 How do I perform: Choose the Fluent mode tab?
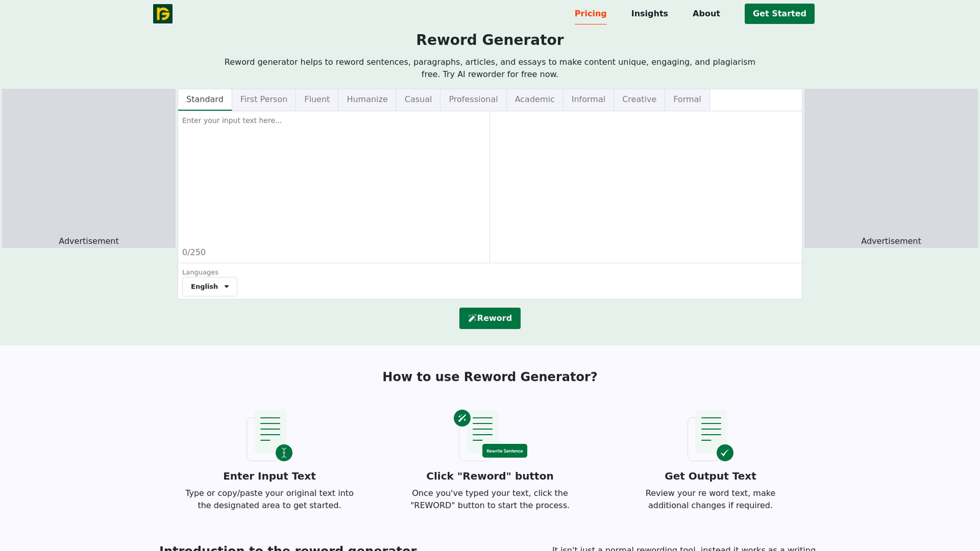point(317,100)
